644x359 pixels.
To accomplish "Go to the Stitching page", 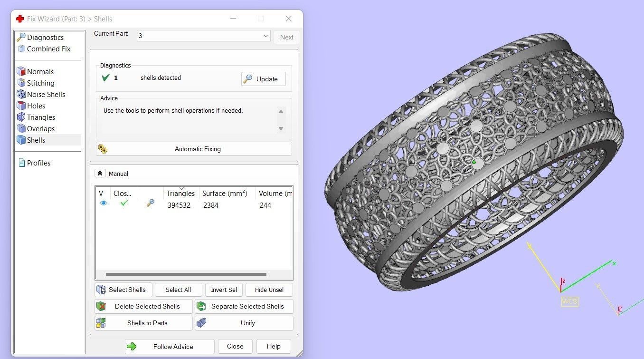I will pos(40,83).
